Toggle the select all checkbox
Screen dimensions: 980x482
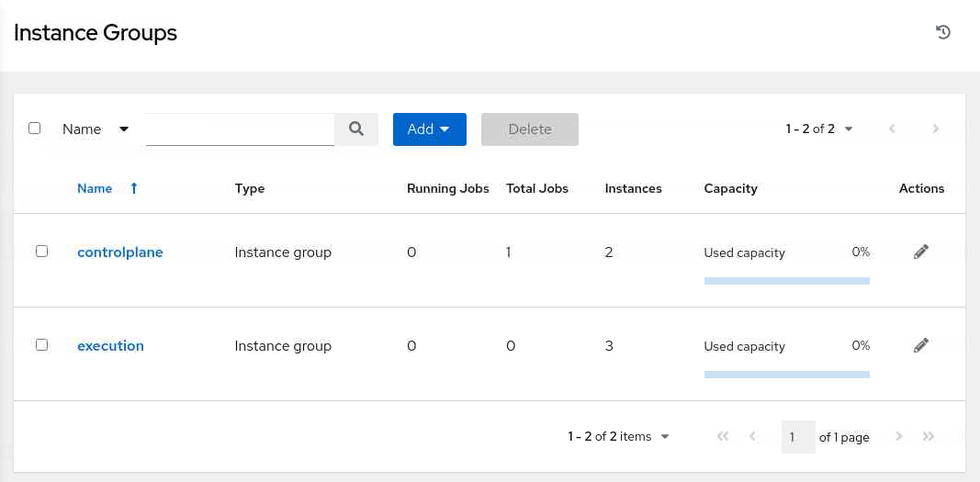[x=35, y=129]
